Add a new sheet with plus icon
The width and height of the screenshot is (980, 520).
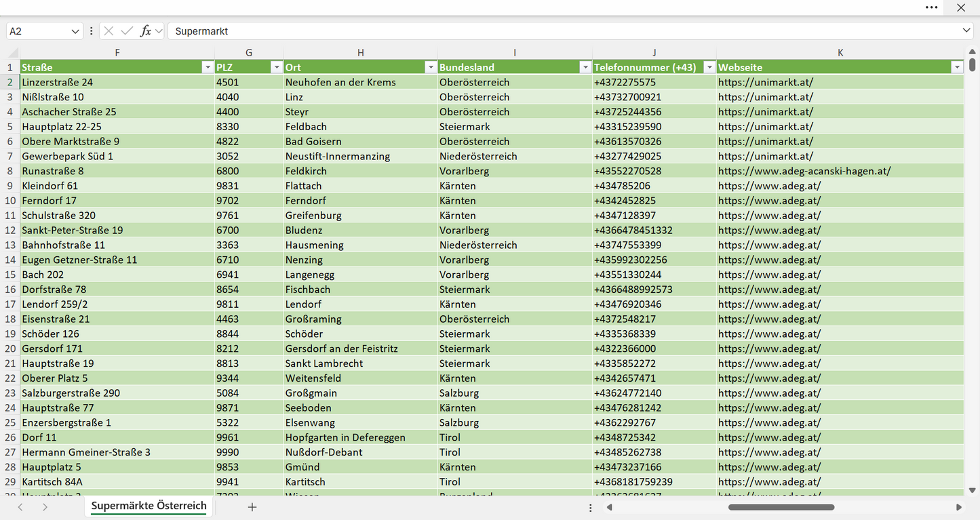(x=252, y=507)
